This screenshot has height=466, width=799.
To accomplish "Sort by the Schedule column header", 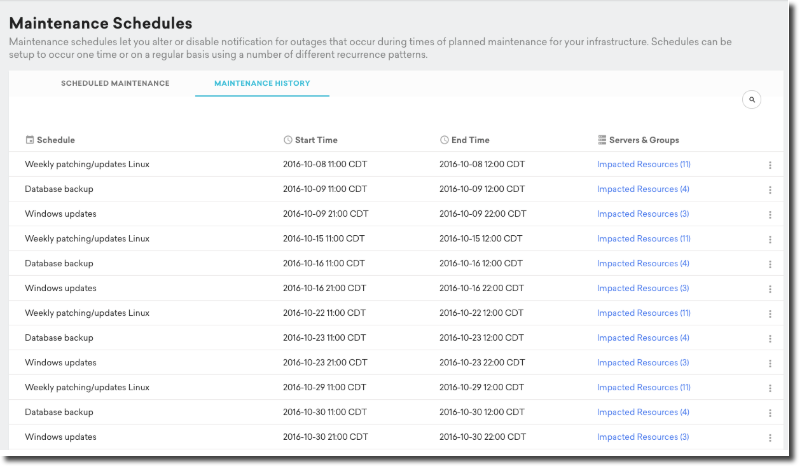I will click(x=55, y=140).
